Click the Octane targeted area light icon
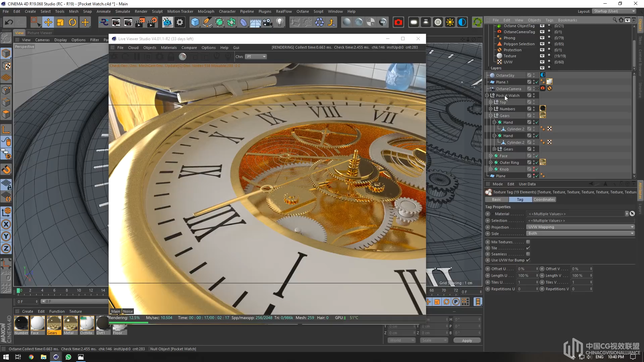The image size is (644, 362). tap(438, 22)
